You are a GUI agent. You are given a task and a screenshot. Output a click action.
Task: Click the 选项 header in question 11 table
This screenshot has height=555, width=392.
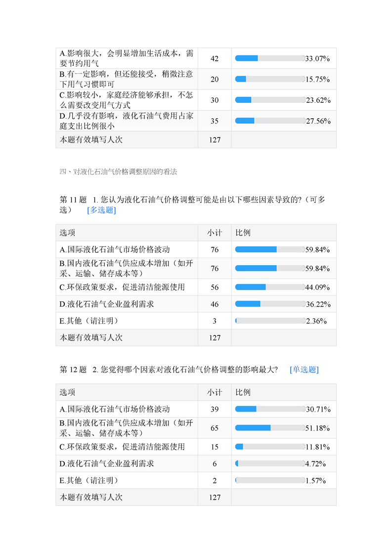tap(68, 233)
